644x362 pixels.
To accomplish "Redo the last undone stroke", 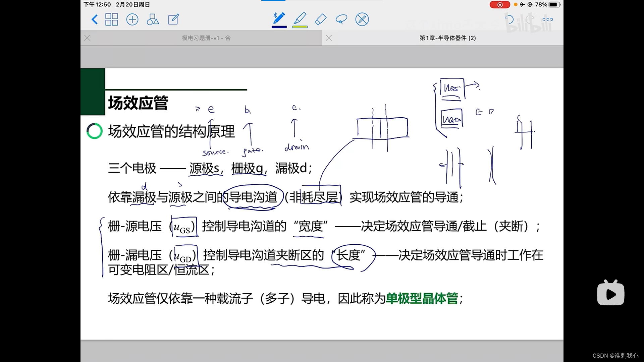I will (530, 19).
